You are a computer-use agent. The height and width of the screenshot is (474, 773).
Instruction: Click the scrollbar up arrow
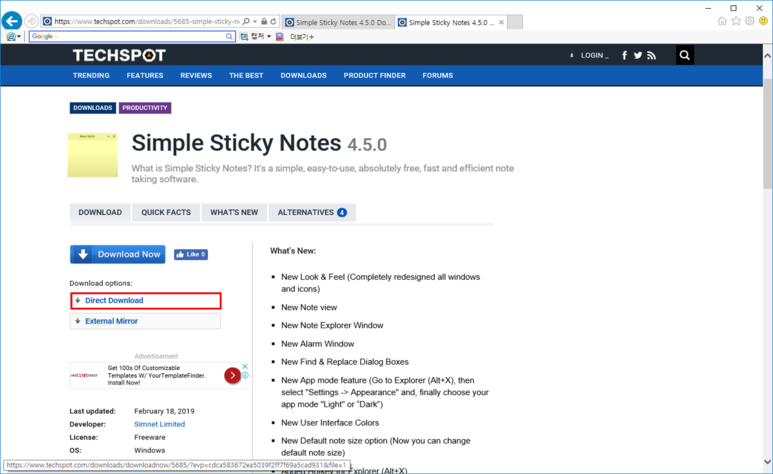pos(768,55)
